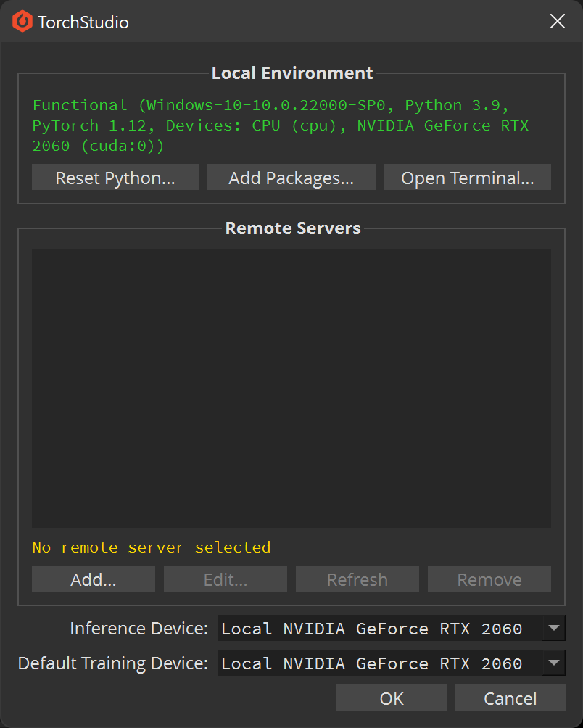Click the "No remote server selected" message
583x728 pixels.
click(x=152, y=547)
